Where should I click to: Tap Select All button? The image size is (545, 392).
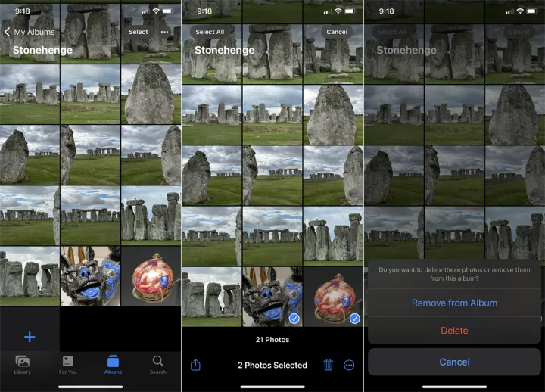point(210,32)
